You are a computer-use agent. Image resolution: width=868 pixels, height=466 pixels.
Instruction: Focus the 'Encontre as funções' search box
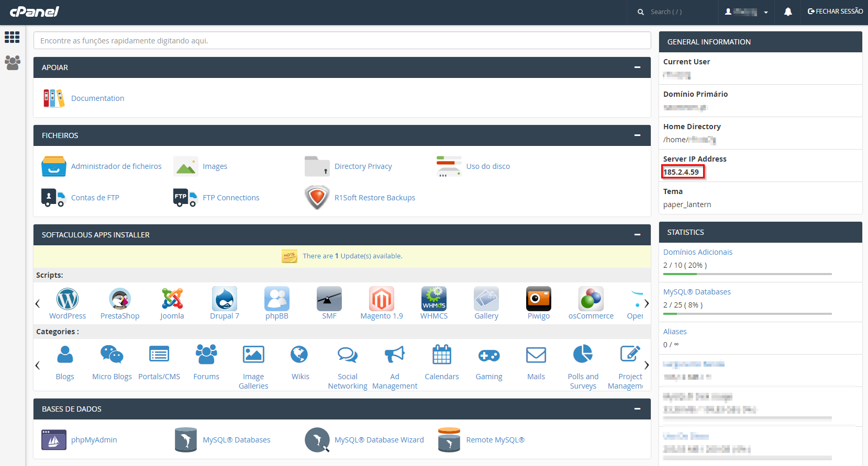[x=342, y=41]
